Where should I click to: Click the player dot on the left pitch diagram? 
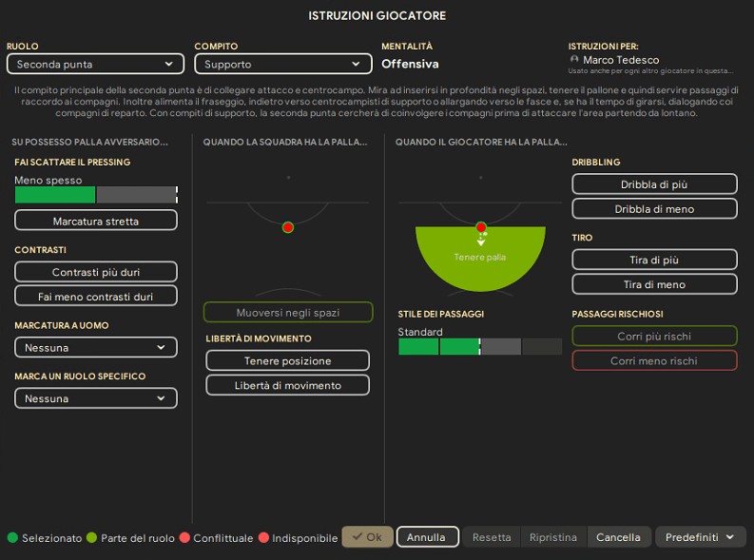click(x=288, y=227)
